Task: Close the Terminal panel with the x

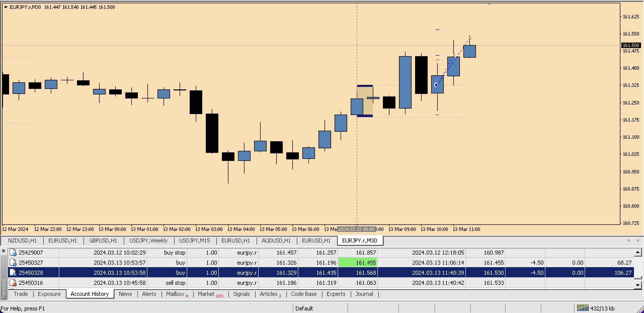Action: [x=4, y=251]
